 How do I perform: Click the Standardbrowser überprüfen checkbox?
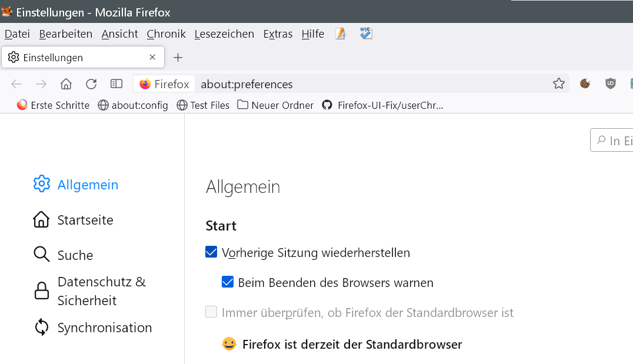pos(211,312)
